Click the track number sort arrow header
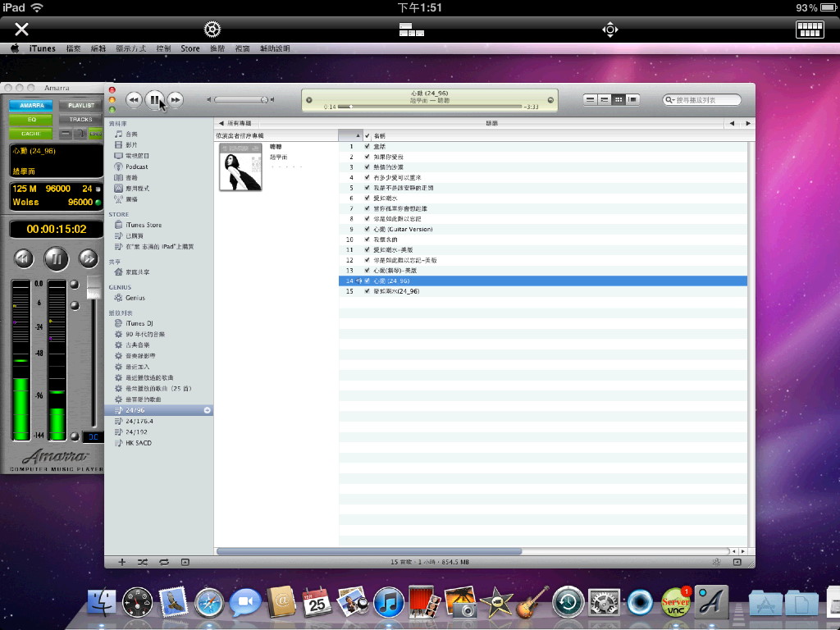This screenshot has width=840, height=630. (350, 135)
